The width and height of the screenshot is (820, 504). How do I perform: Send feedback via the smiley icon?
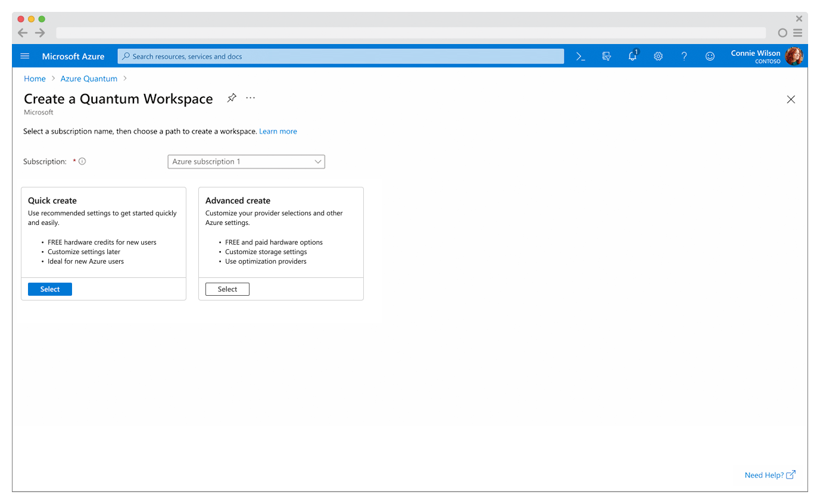[710, 56]
